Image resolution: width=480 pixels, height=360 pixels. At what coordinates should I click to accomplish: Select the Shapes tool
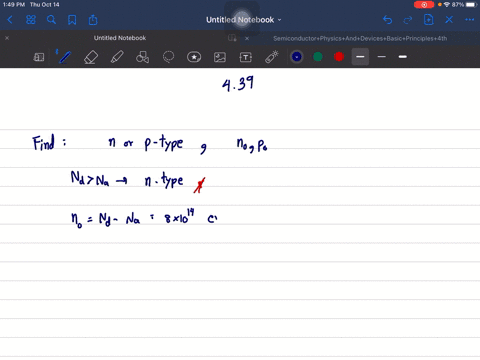point(142,57)
